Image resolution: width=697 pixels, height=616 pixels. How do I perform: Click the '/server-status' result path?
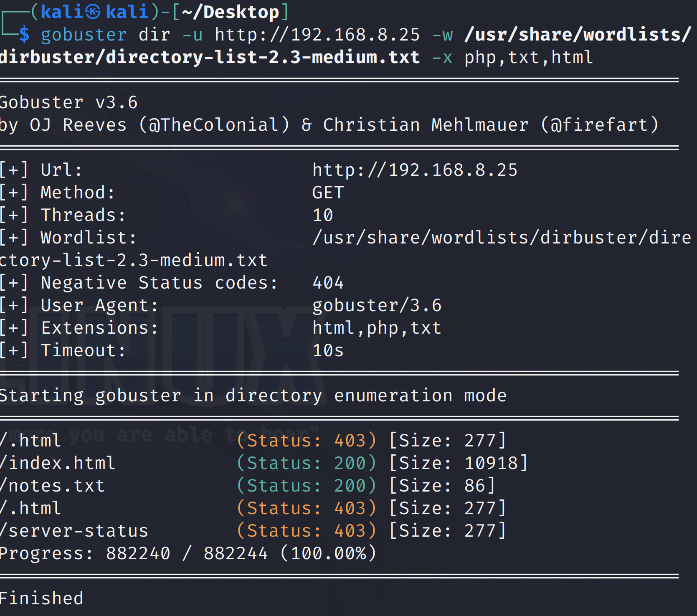74,531
